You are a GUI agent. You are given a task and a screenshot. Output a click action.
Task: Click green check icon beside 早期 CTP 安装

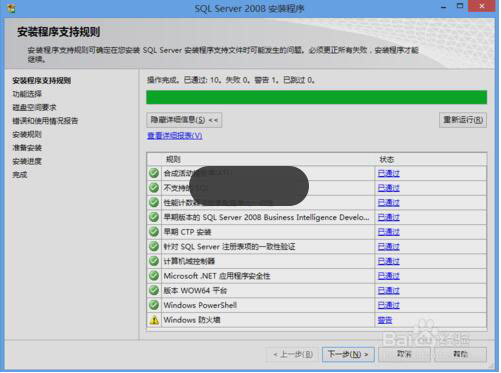pos(154,232)
